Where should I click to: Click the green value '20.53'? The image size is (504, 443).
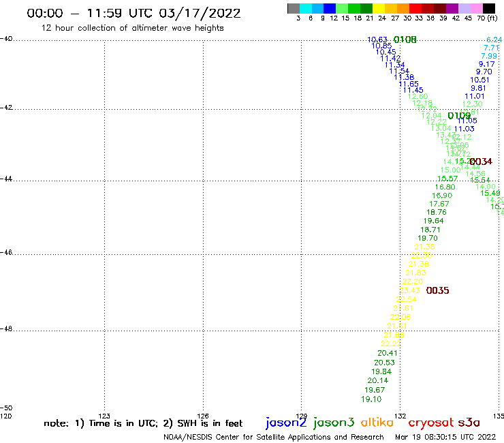(384, 363)
